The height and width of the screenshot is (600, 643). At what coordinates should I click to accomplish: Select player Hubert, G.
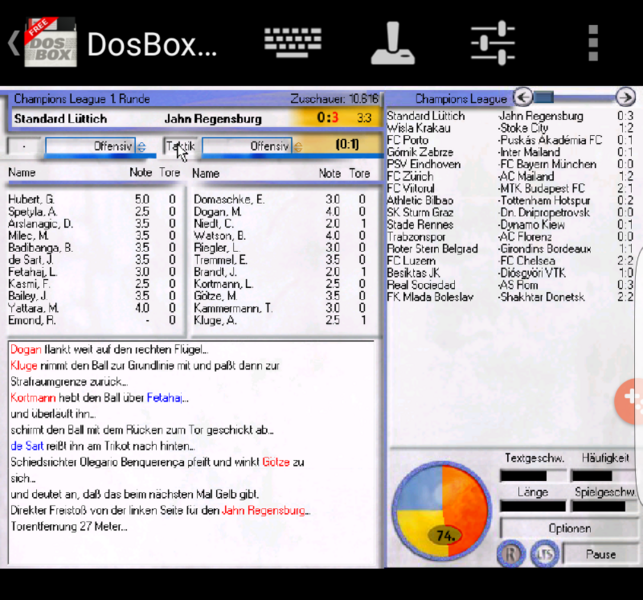(x=92, y=199)
